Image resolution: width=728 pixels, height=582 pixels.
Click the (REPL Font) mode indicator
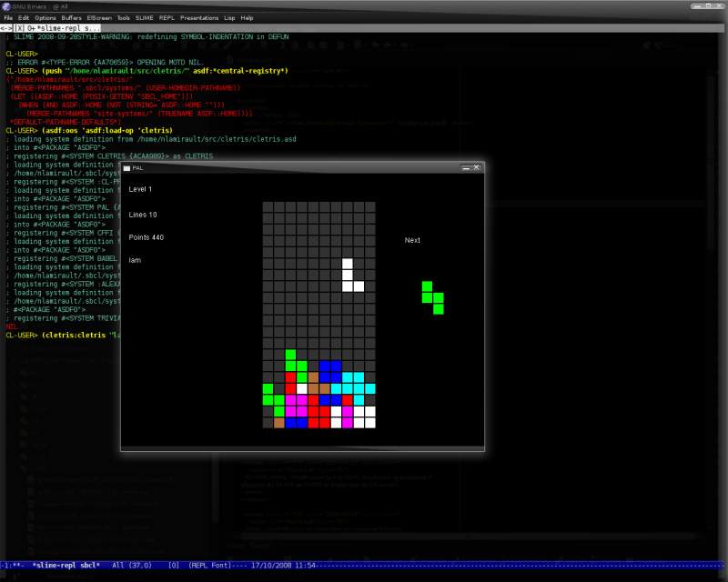click(209, 566)
